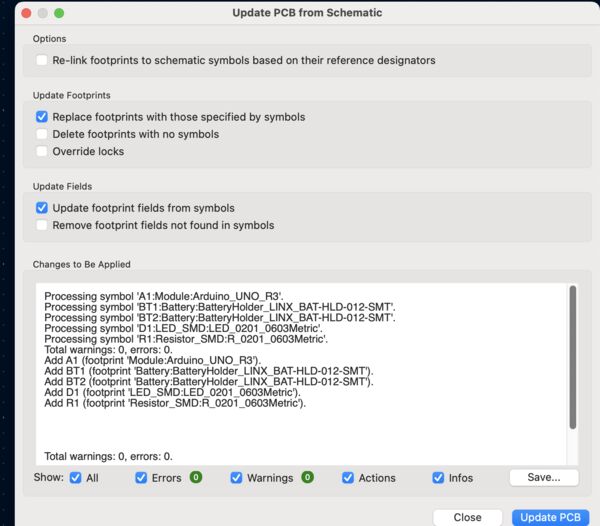Viewport: 600px width, 526px height.
Task: Check Remove footprint fields not found in symbols
Action: (x=42, y=225)
